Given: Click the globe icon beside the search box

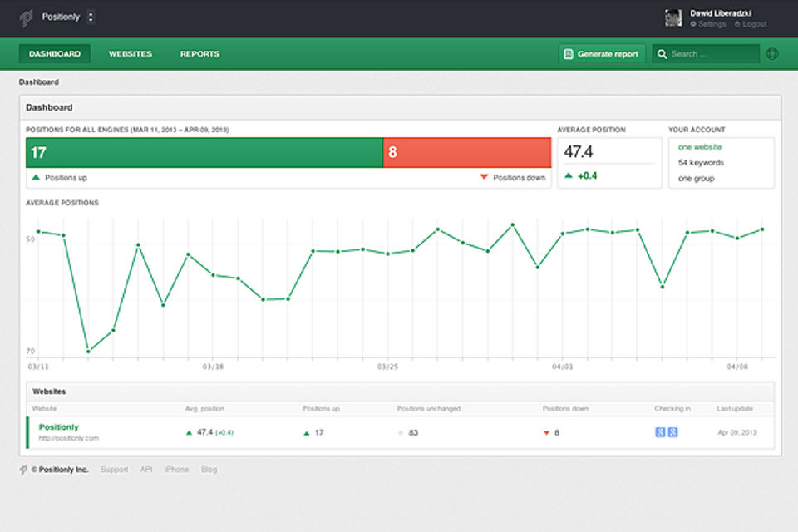Looking at the screenshot, I should [772, 54].
